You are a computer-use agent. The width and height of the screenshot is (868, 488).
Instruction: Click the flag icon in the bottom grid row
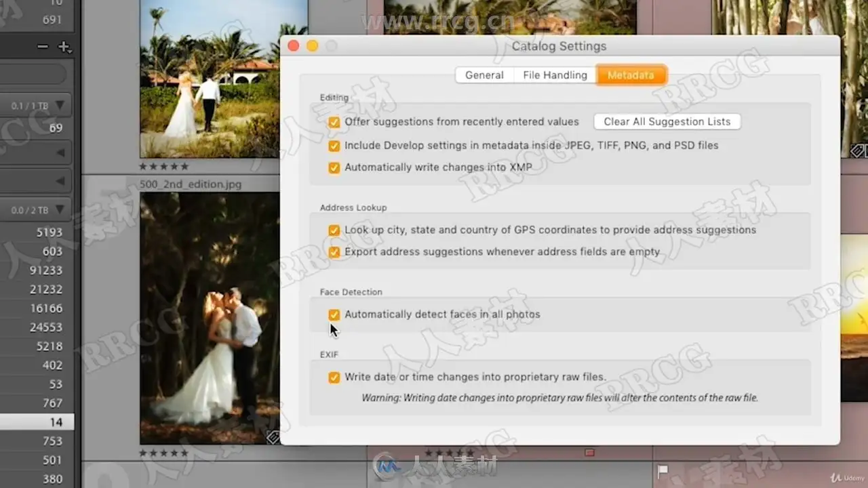[x=663, y=470]
